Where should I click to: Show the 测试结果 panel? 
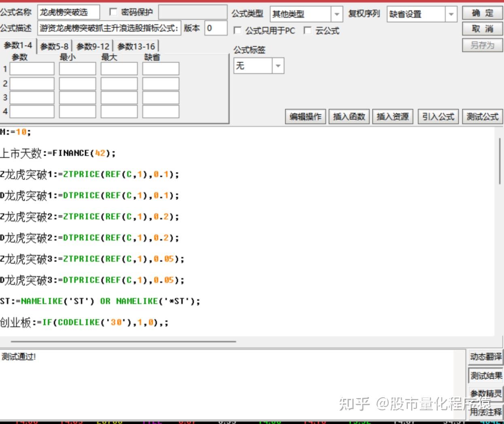point(485,375)
